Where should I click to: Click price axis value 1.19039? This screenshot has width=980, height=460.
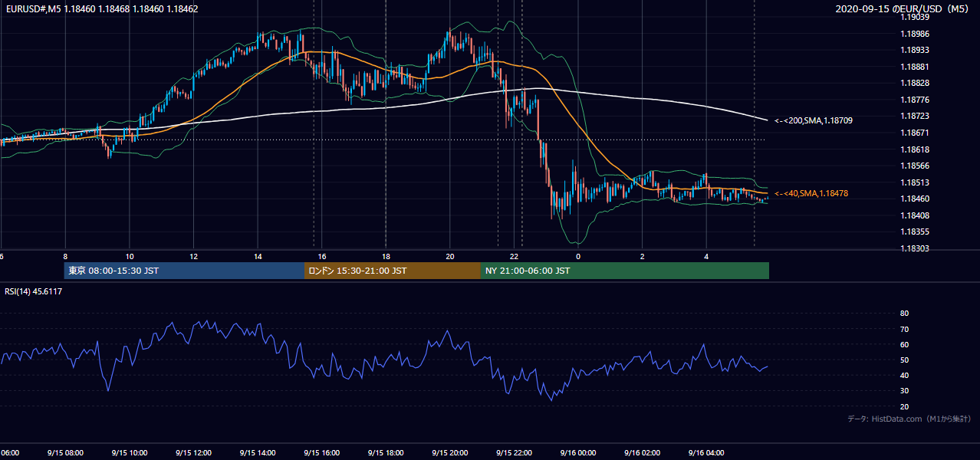pyautogui.click(x=915, y=17)
